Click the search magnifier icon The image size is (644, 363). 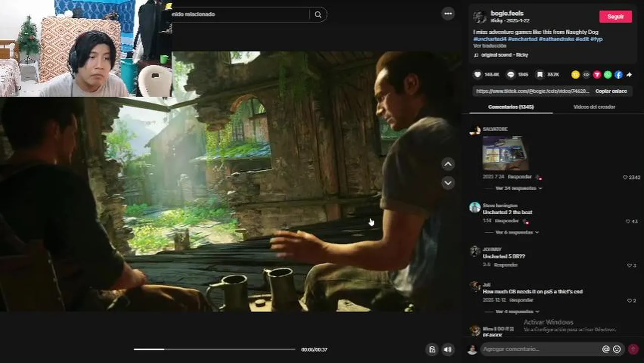(318, 15)
